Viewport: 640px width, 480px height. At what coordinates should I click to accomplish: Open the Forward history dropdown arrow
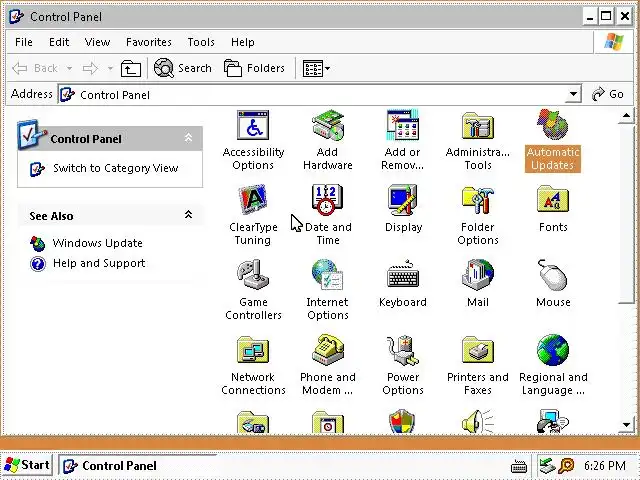pos(110,68)
